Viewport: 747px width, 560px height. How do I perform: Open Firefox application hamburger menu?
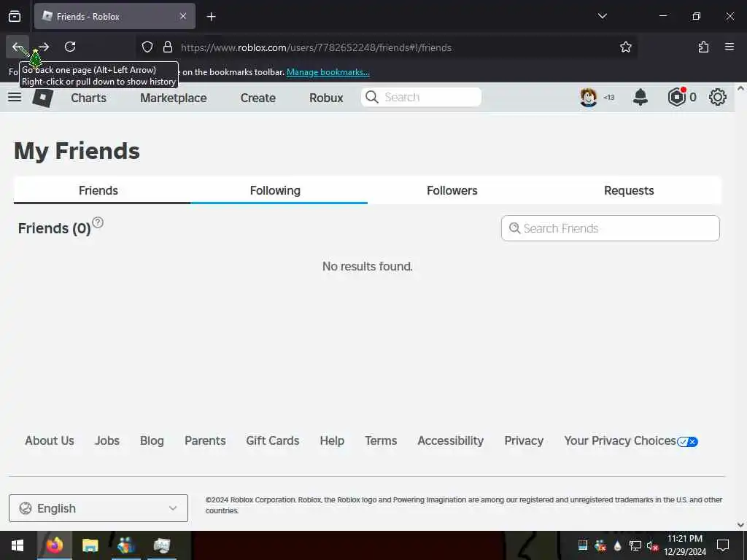(x=729, y=47)
